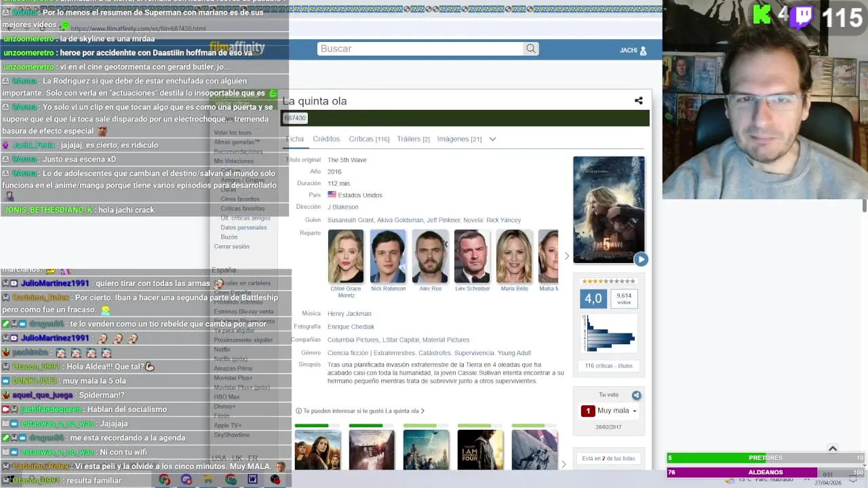Open the I Am Number Four recommendation poster

[480, 449]
